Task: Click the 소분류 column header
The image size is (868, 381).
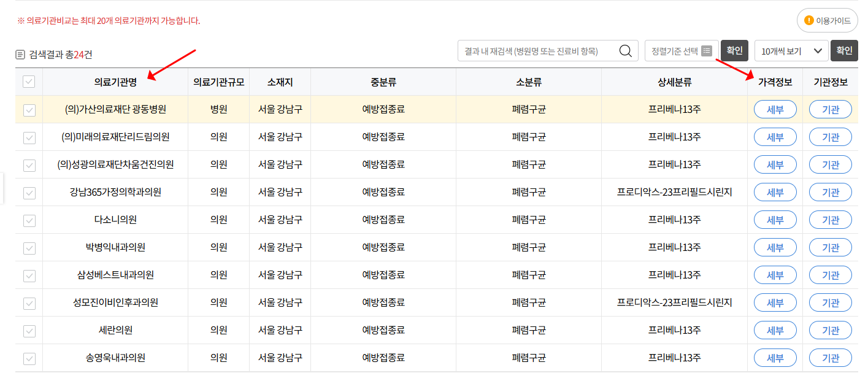Action: [x=529, y=82]
